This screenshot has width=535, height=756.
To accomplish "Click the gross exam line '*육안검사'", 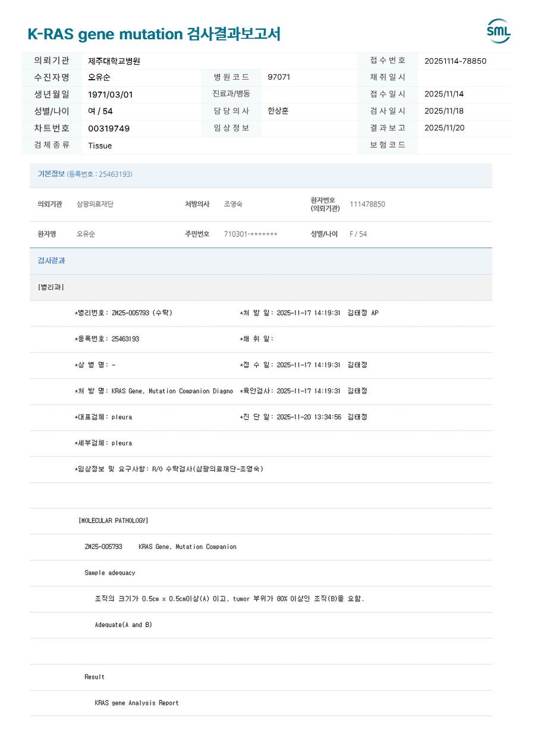I will (x=303, y=391).
